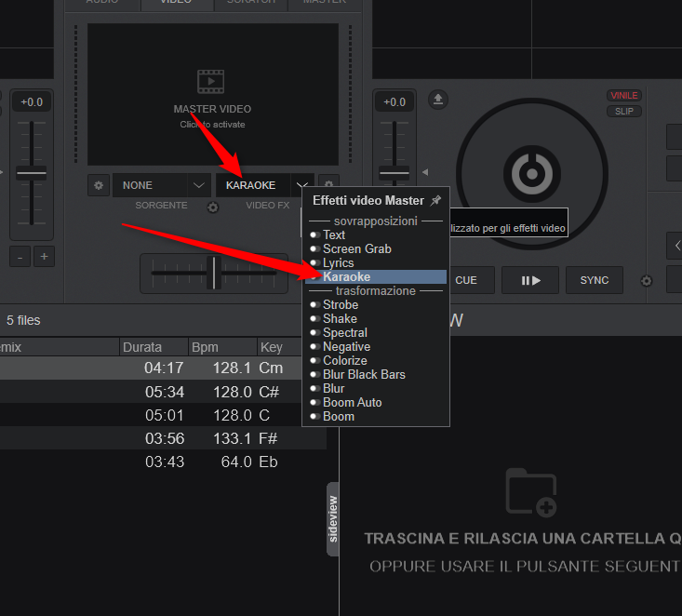Open the KARAOKE video FX dropdown arrow
Screen dimensions: 682x616
[302, 185]
